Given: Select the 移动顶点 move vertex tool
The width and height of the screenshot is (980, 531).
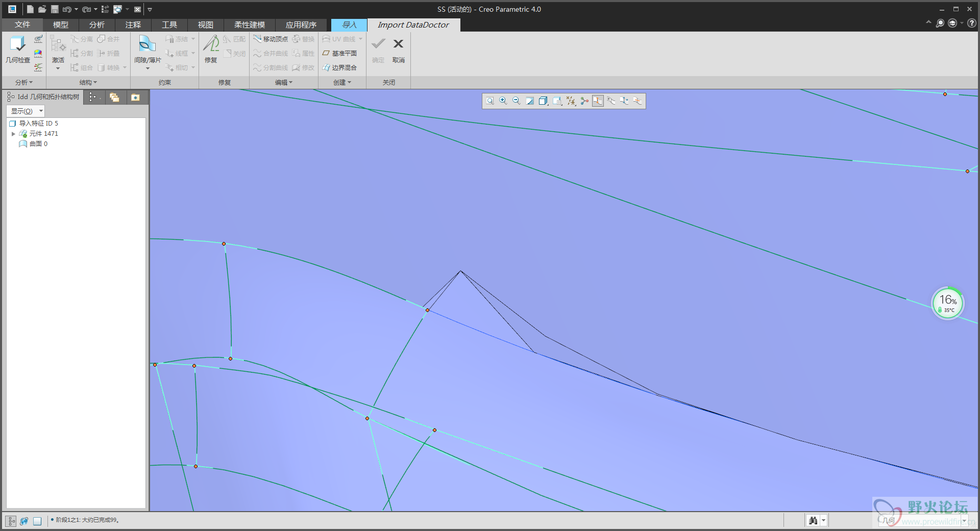Looking at the screenshot, I should 271,39.
